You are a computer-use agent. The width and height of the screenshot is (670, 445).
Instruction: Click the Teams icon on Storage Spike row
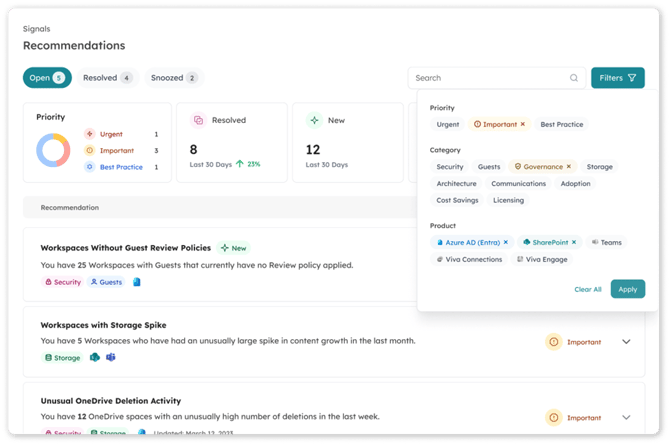(x=111, y=357)
